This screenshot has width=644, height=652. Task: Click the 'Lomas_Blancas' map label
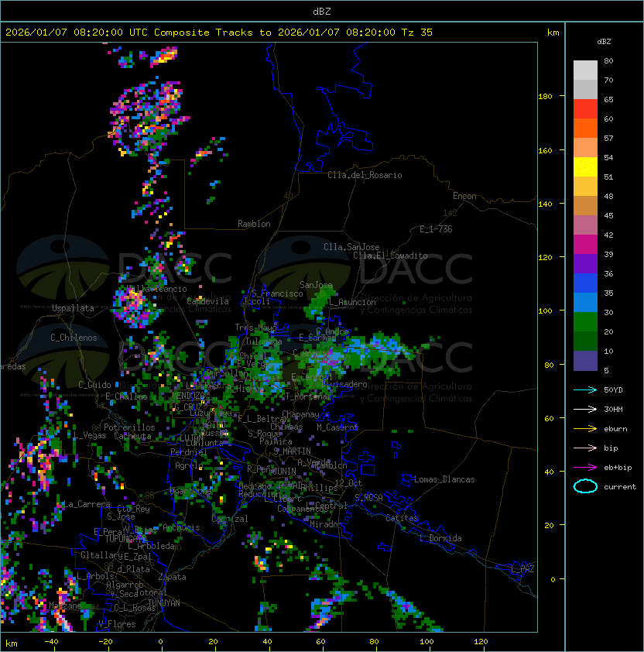(x=444, y=479)
